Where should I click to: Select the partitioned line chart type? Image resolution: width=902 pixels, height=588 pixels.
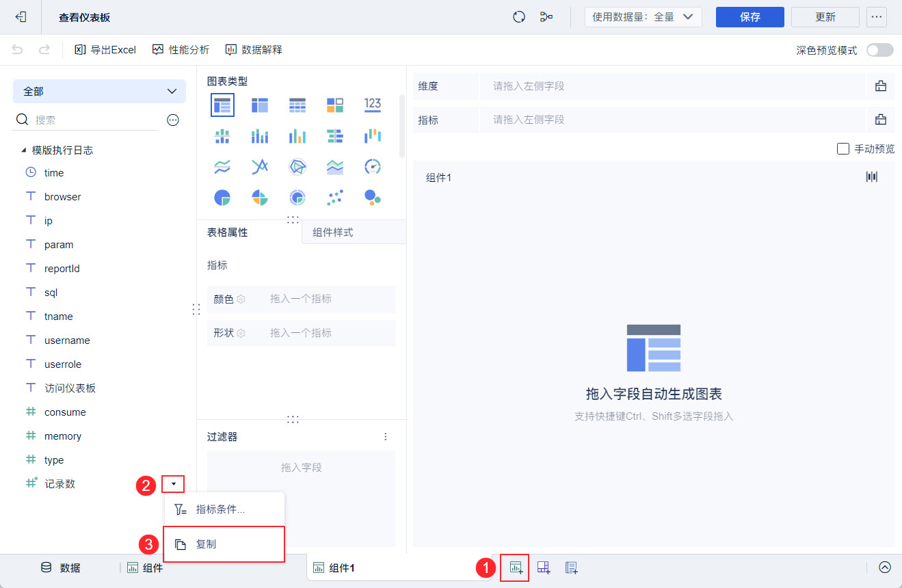coord(222,166)
